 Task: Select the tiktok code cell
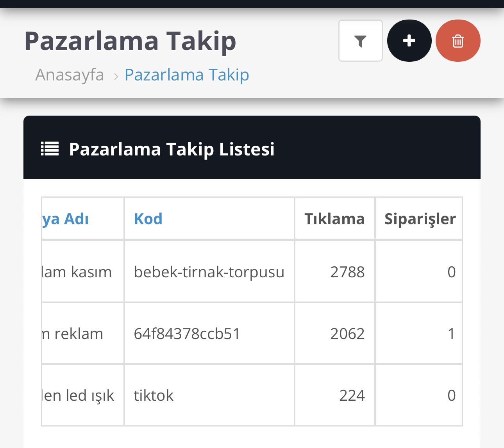click(209, 395)
